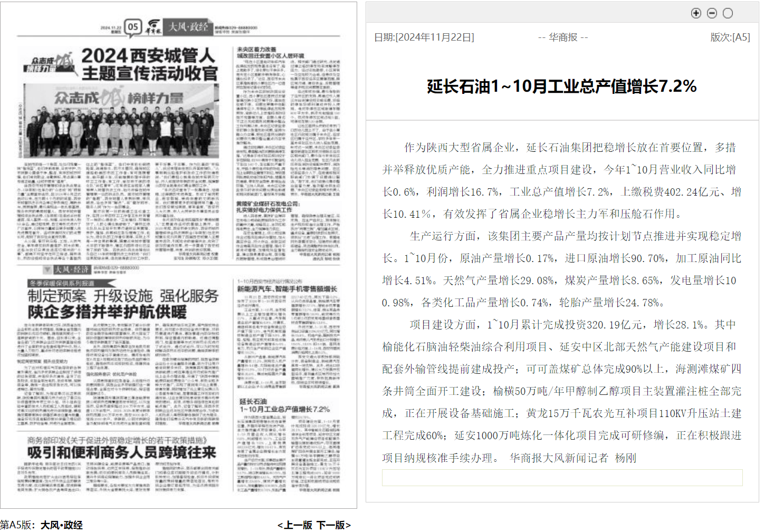The height and width of the screenshot is (532, 774).
Task: Open the 新能源汽车、智能手机零售额增长 article
Action: tap(286, 289)
